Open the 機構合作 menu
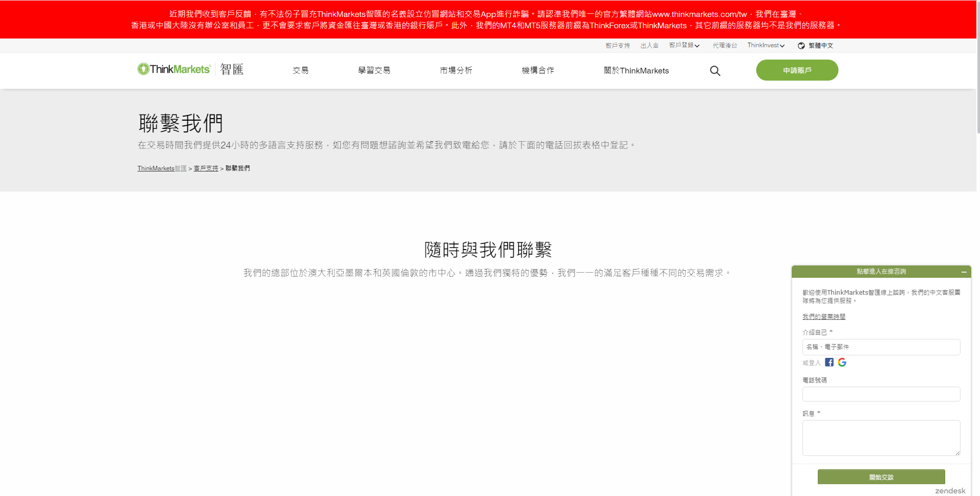This screenshot has height=496, width=980. 538,70
